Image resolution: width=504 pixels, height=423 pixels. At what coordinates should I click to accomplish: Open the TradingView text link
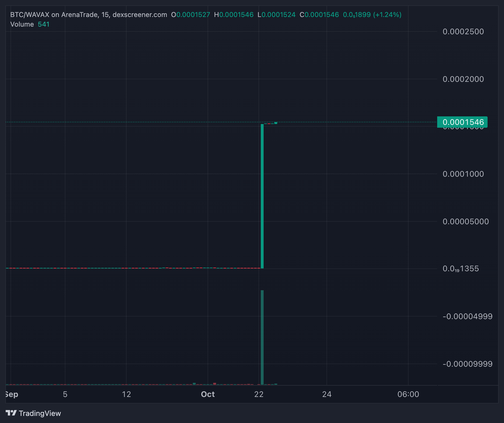click(40, 413)
